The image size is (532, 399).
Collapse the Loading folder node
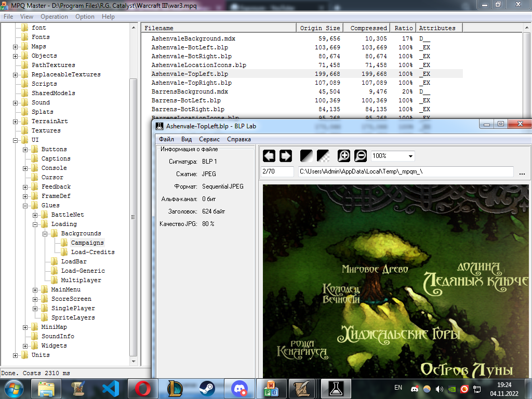click(35, 224)
